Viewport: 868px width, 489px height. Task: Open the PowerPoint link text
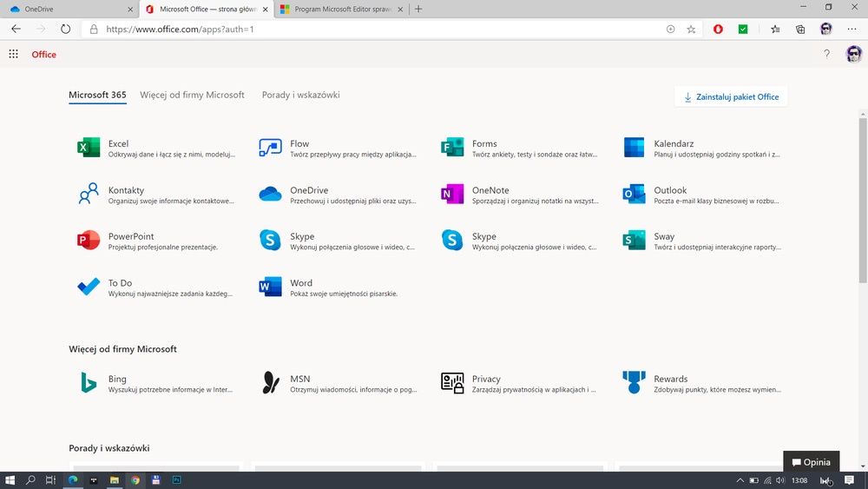point(131,236)
